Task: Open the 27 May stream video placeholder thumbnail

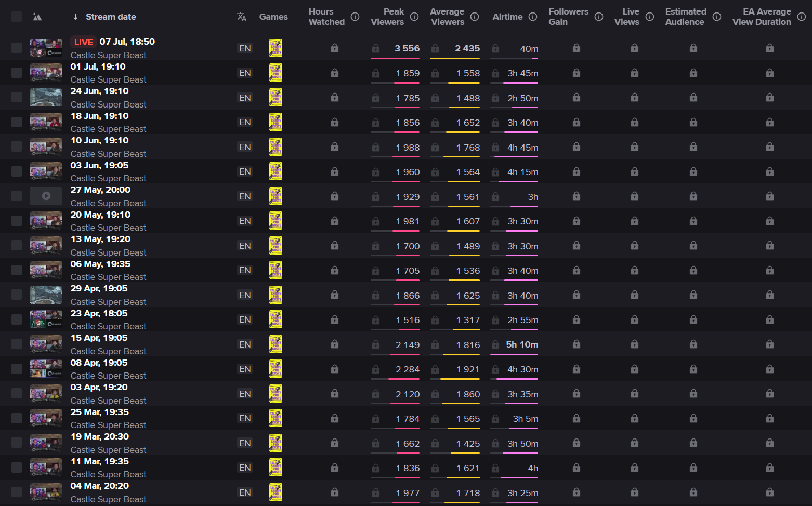Action: (x=46, y=196)
